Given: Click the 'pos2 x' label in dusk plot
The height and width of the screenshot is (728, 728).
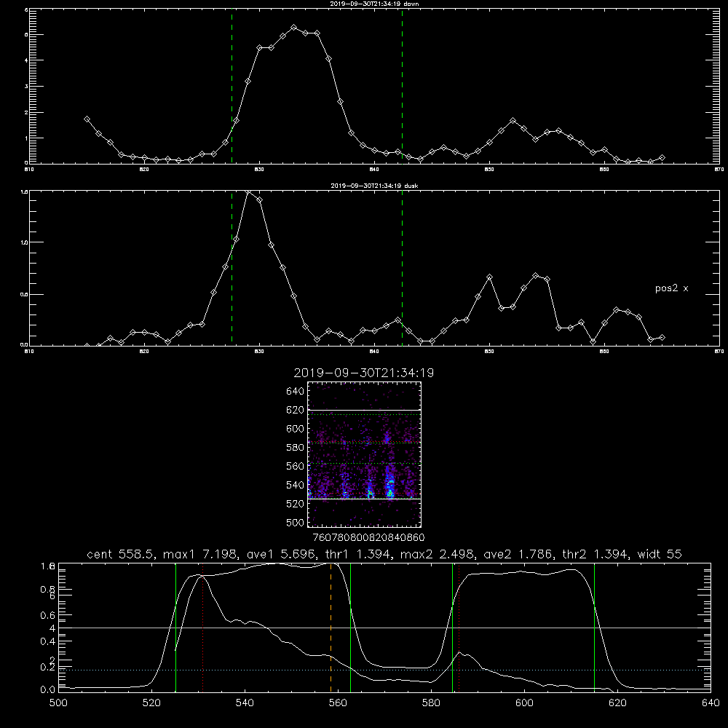Looking at the screenshot, I should click(671, 288).
